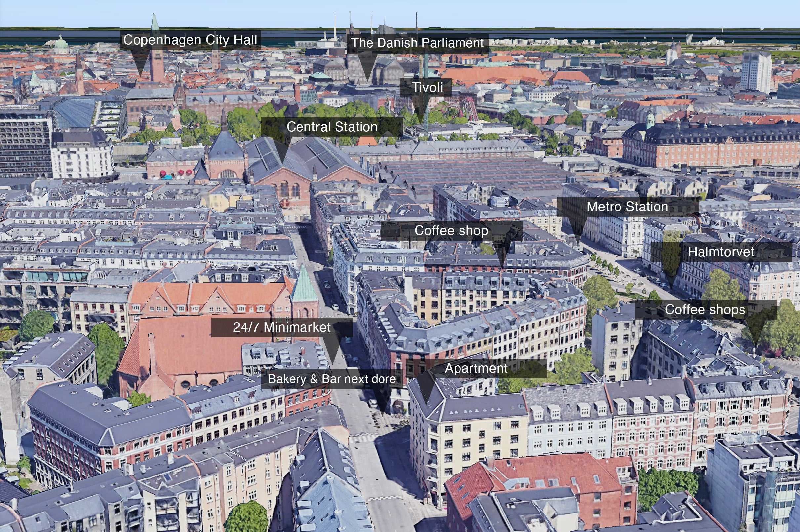The width and height of the screenshot is (800, 532).
Task: Click the Coffee shop label
Action: (451, 231)
